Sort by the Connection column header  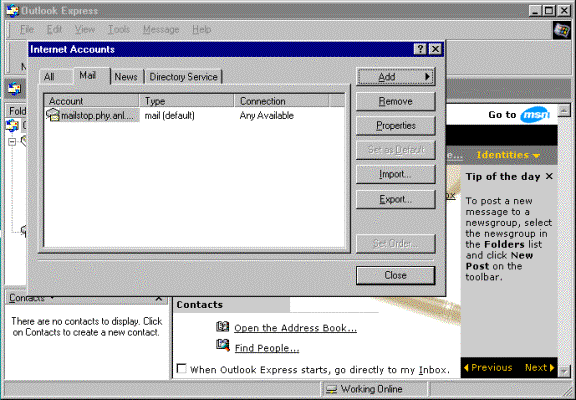click(282, 101)
